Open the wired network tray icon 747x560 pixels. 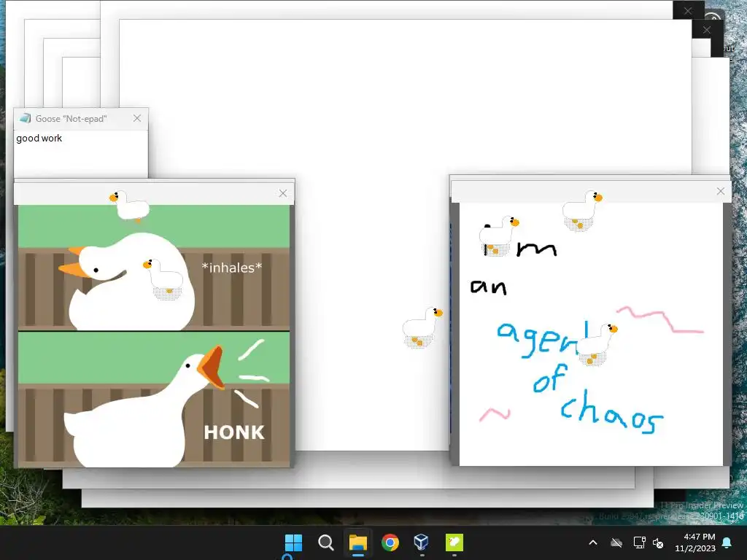pos(639,542)
